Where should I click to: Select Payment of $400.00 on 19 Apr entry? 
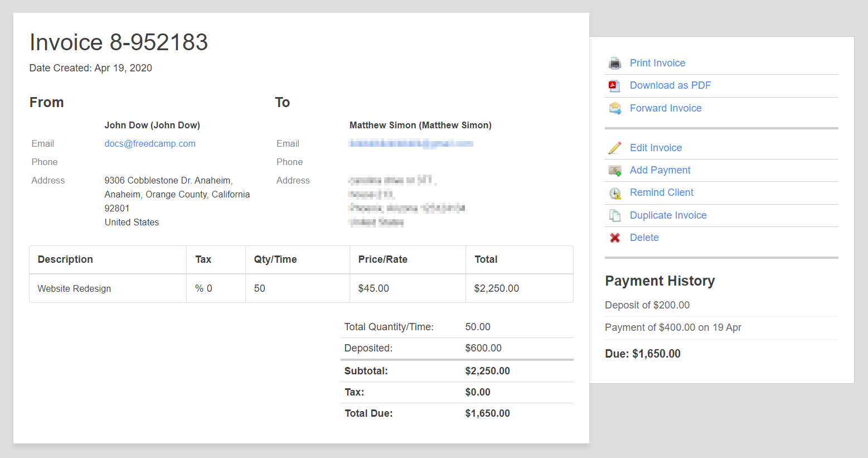[x=673, y=327]
